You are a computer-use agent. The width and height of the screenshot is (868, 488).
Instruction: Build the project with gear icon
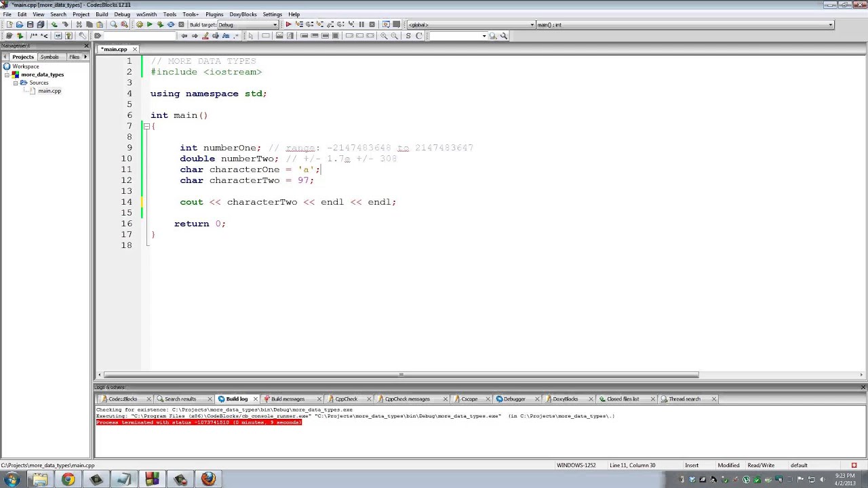tap(139, 24)
